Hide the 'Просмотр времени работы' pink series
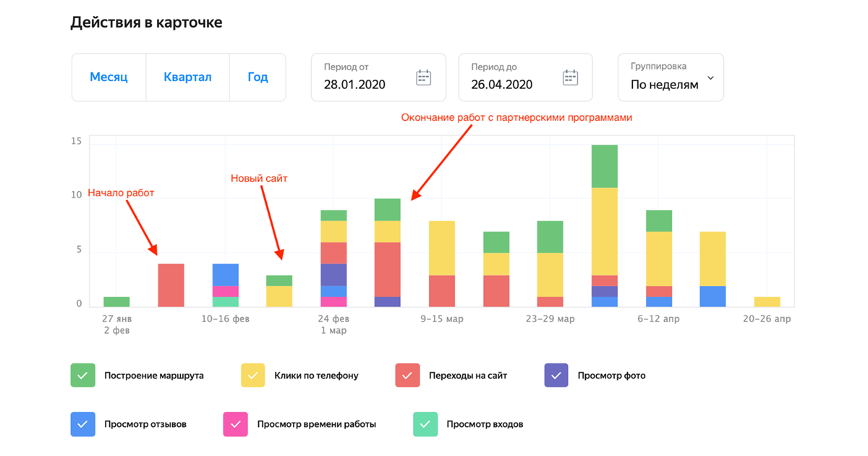Screen dimensions: 868x456 236,424
